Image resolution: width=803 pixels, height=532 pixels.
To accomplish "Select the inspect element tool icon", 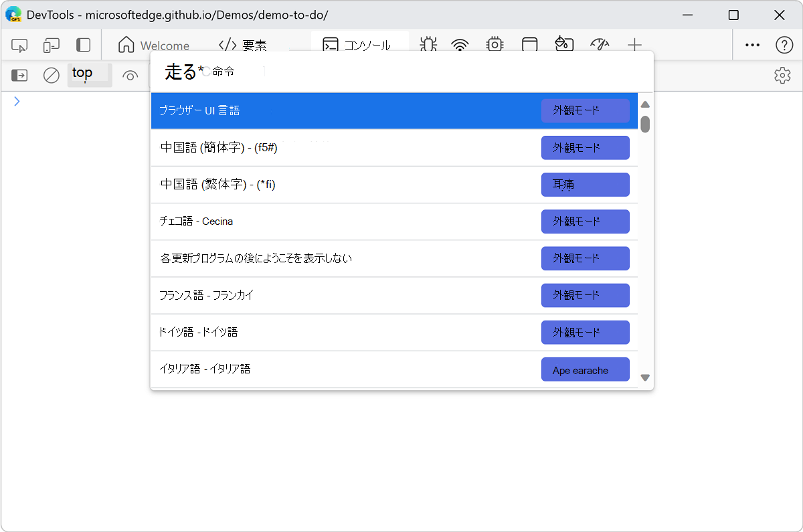I will [x=19, y=45].
